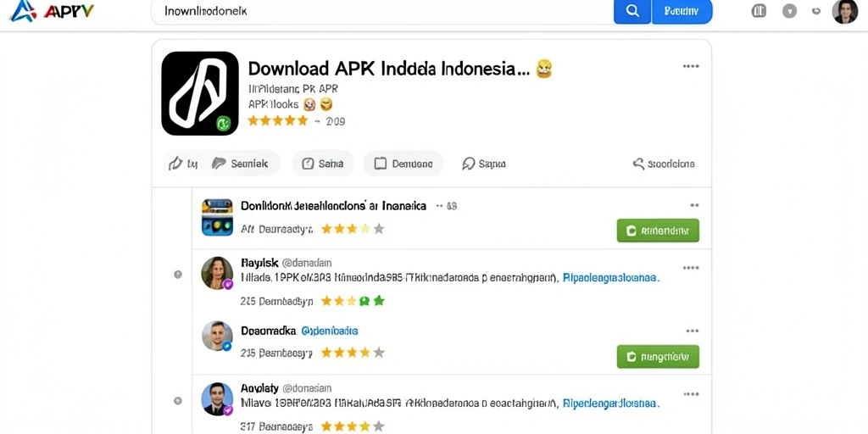Screen dimensions: 868x434
Task: Click the first result title "Donlidonk..."
Action: coord(334,206)
